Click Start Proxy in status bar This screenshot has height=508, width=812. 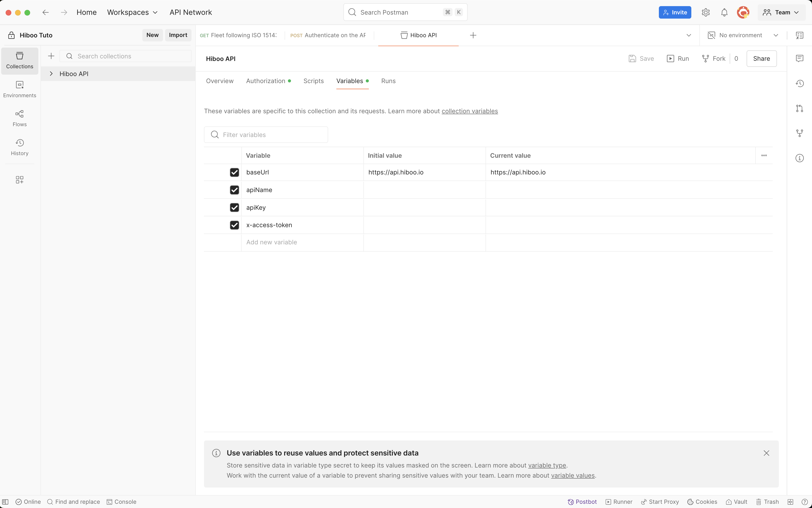point(660,502)
